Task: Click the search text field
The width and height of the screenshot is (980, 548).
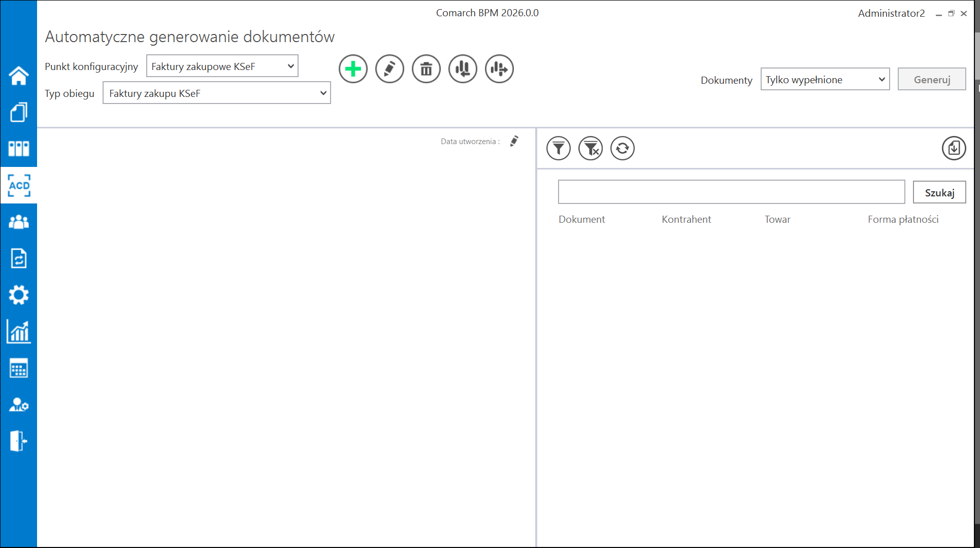Action: pyautogui.click(x=731, y=192)
